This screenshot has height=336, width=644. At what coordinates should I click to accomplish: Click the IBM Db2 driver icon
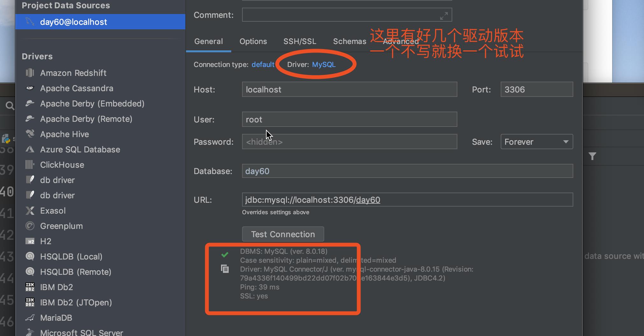coord(30,287)
